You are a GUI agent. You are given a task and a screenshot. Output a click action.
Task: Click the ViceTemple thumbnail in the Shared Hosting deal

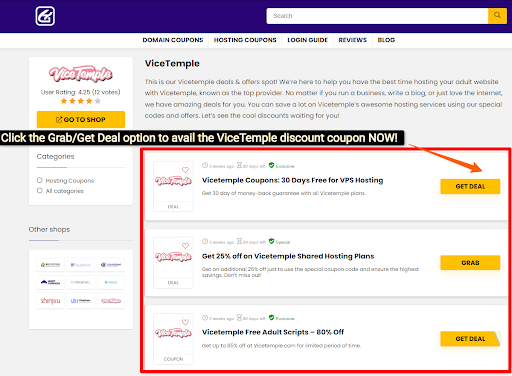173,257
